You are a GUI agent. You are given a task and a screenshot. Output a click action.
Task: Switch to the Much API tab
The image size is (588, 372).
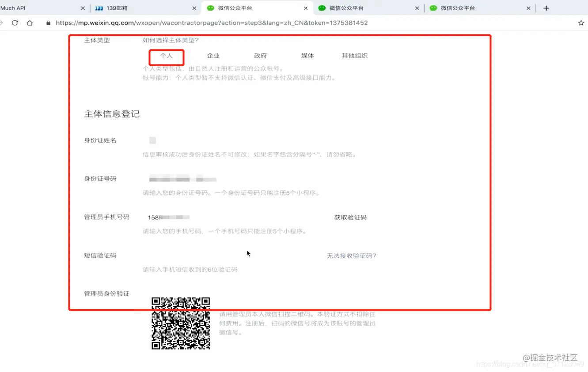tap(43, 8)
